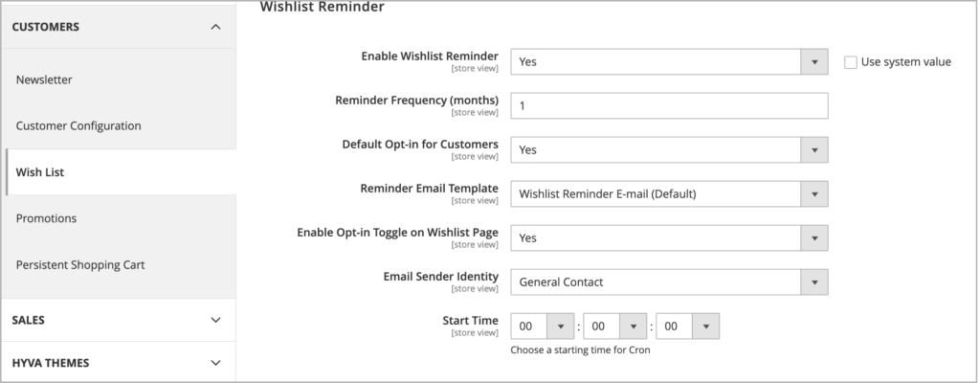Collapse the CUSTOMERS section chevron
This screenshot has height=383, width=980.
pos(215,27)
